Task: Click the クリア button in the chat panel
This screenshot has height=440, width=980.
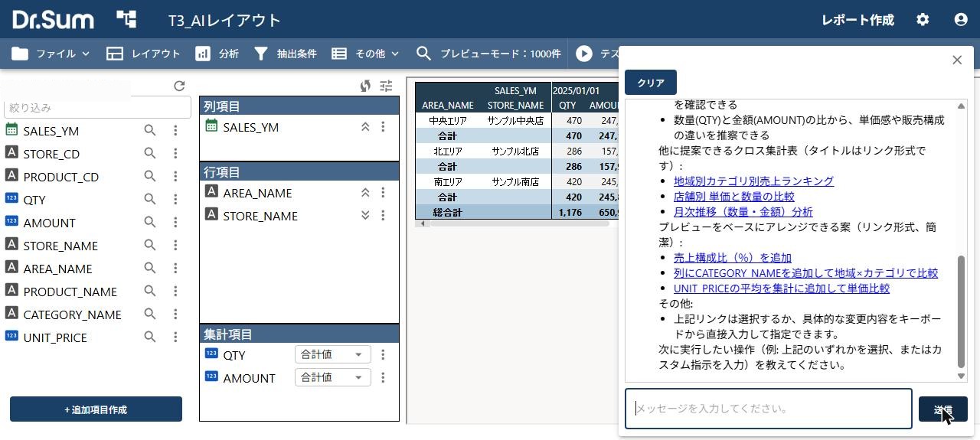Action: point(651,83)
